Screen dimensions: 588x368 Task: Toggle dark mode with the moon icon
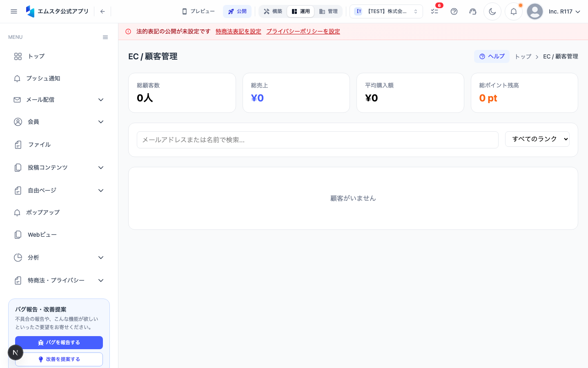point(492,11)
